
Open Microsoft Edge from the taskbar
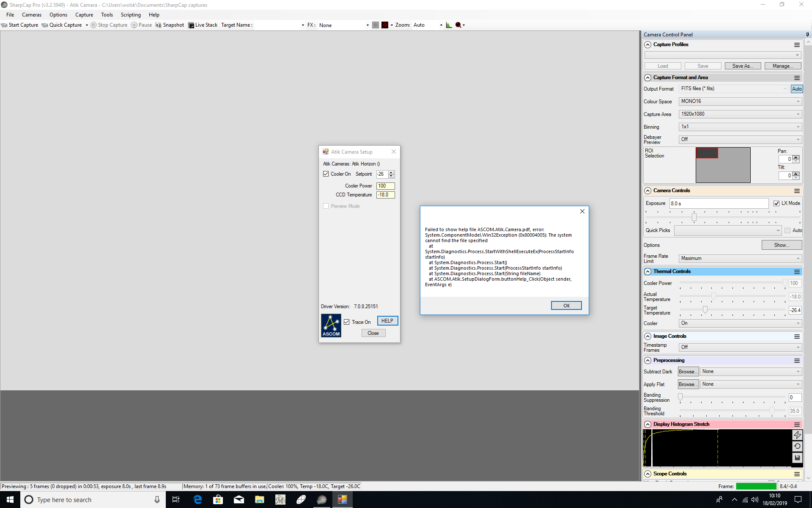point(198,500)
